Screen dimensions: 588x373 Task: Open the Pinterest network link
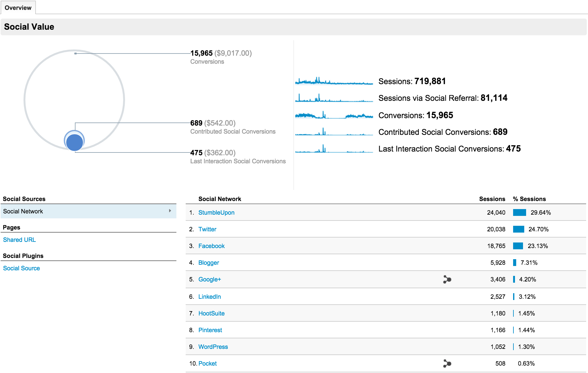coord(210,330)
